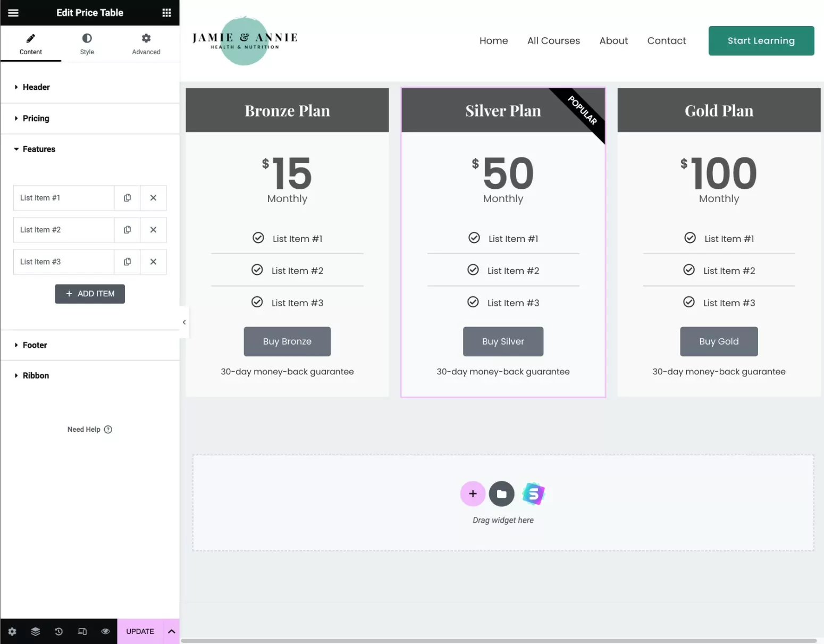Click check icon beside Silver List Item #2
The image size is (824, 644).
[473, 270]
